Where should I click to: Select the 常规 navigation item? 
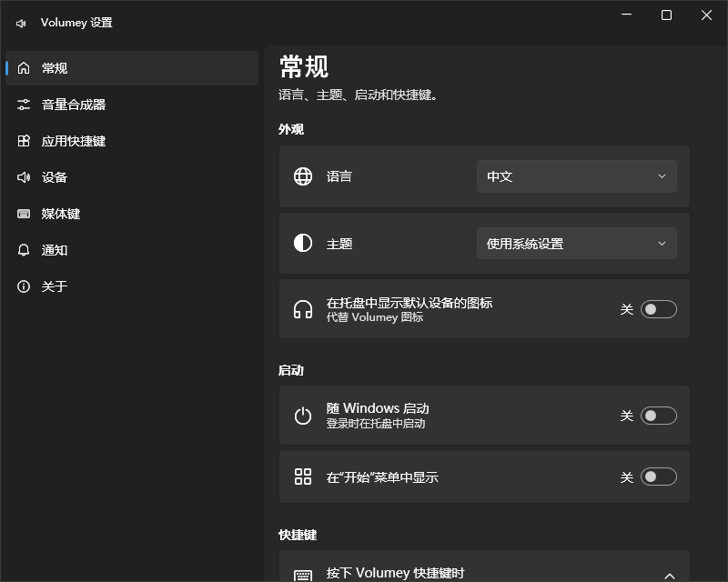tap(132, 68)
